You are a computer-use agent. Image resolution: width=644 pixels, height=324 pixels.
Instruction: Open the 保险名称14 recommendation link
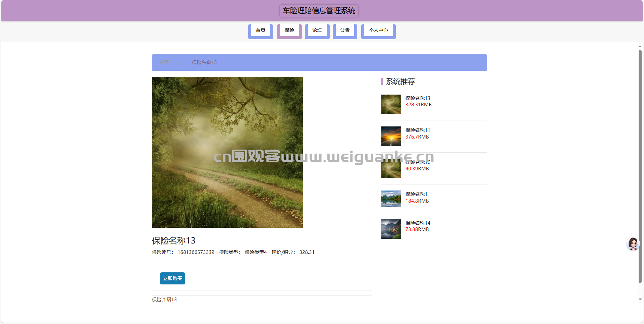coord(418,223)
